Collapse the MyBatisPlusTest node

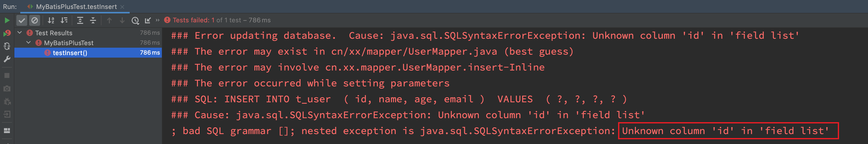coord(29,43)
